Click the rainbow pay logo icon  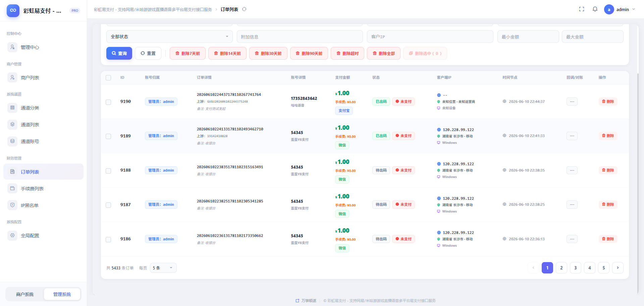coord(13,10)
